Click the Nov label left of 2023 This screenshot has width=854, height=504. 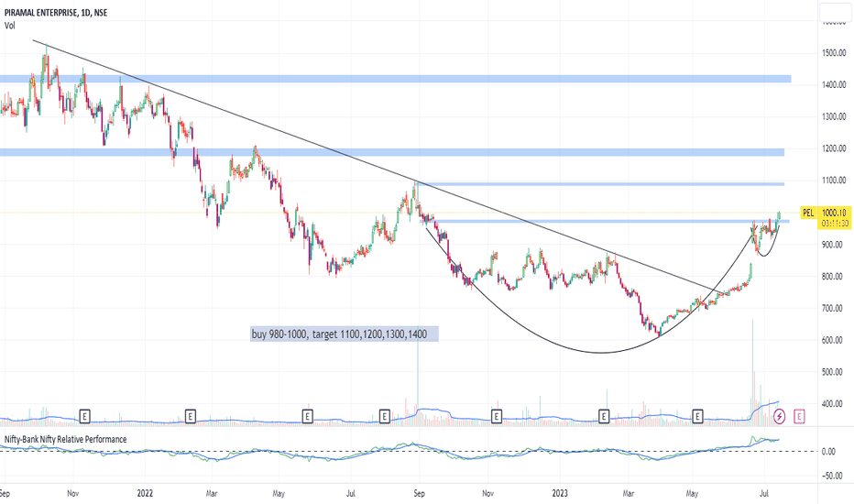488,494
